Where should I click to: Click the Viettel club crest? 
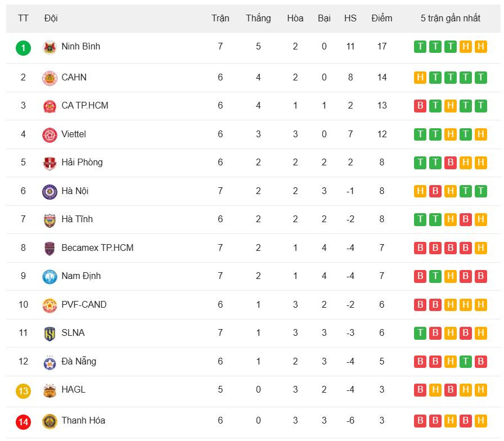pyautogui.click(x=50, y=135)
